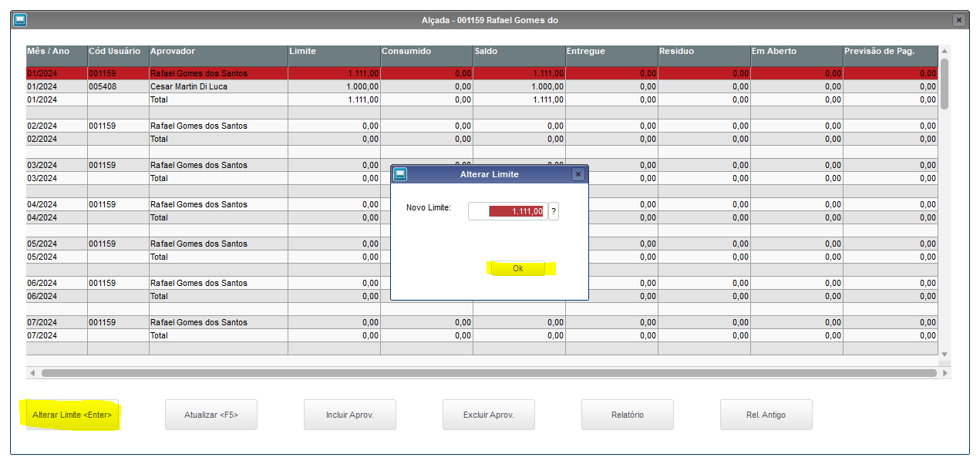Click the Mês / Ano column header

[x=57, y=55]
